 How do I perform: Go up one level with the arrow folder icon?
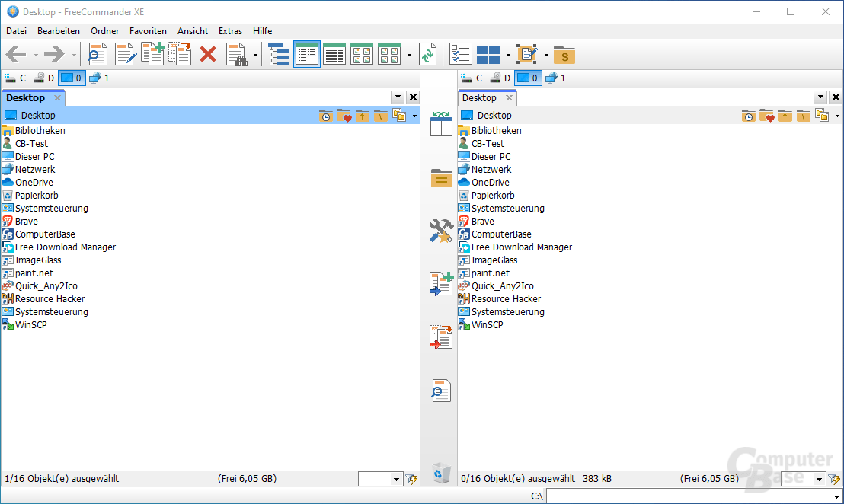click(x=363, y=115)
